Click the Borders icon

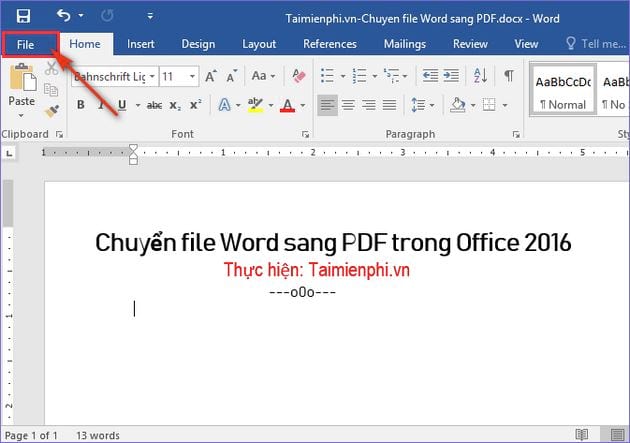coord(489,105)
